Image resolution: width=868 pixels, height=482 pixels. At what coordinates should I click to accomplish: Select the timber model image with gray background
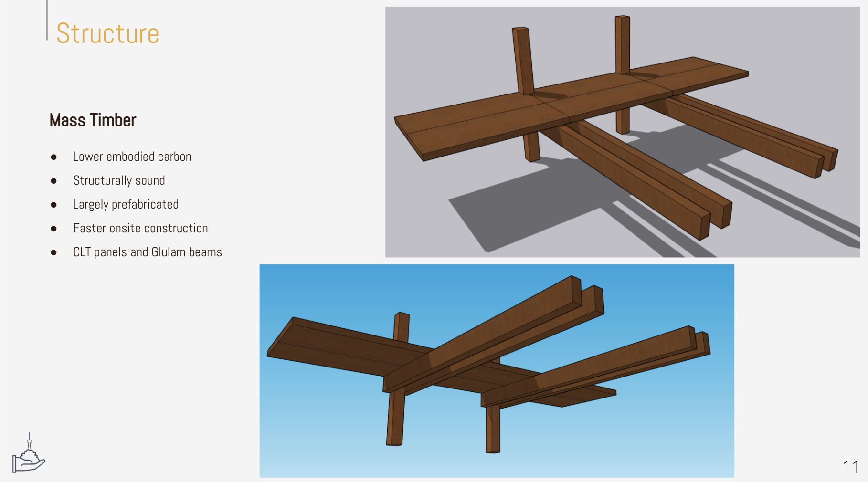coord(623,132)
